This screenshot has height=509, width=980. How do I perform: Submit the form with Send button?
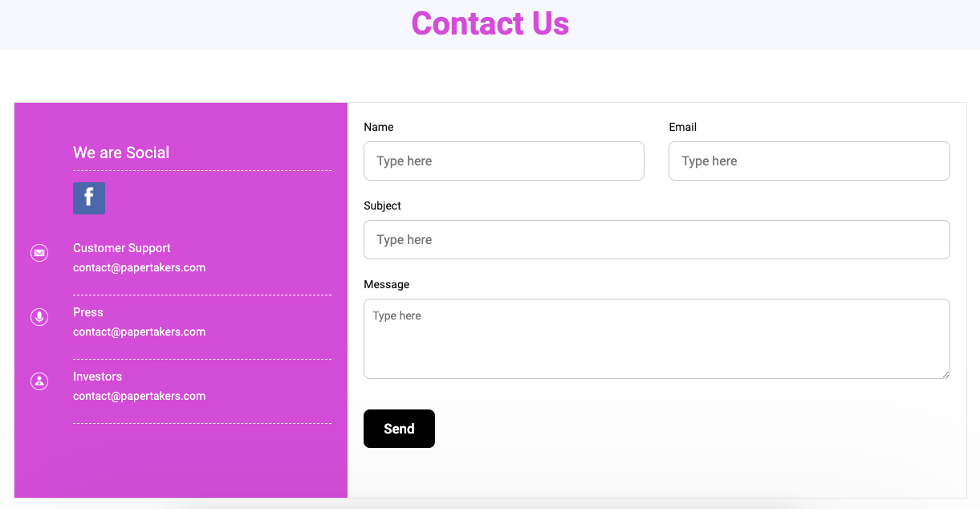pos(399,429)
